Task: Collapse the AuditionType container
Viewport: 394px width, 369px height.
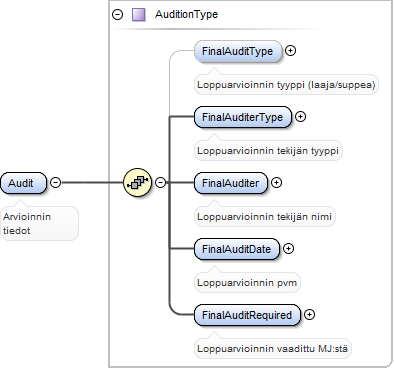Action: [118, 15]
